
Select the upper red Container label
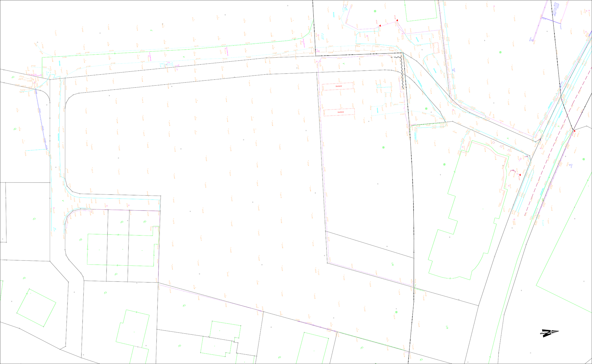pyautogui.click(x=339, y=86)
